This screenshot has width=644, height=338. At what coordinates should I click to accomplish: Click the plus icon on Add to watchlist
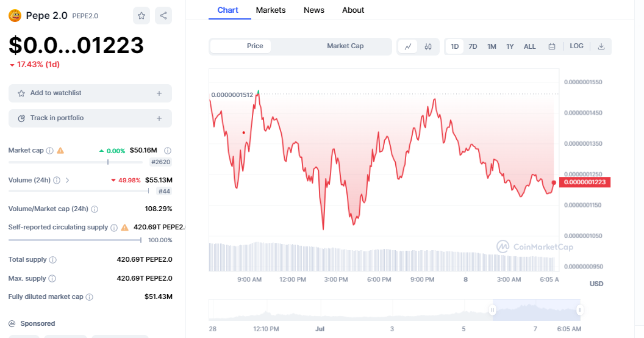(159, 93)
